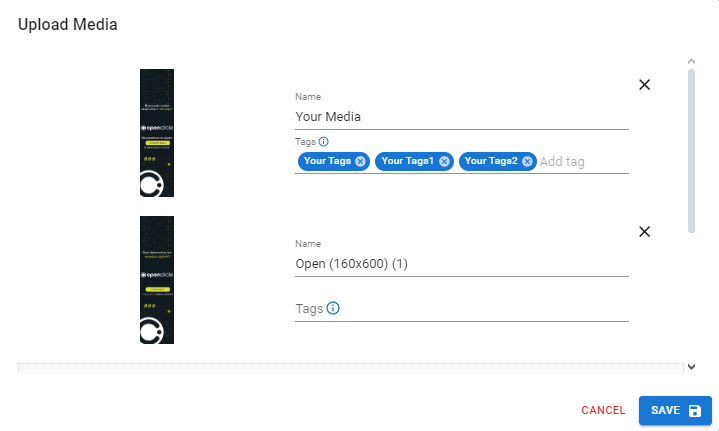Remove the 'Open (160x600) (1)' upload entry

point(644,232)
